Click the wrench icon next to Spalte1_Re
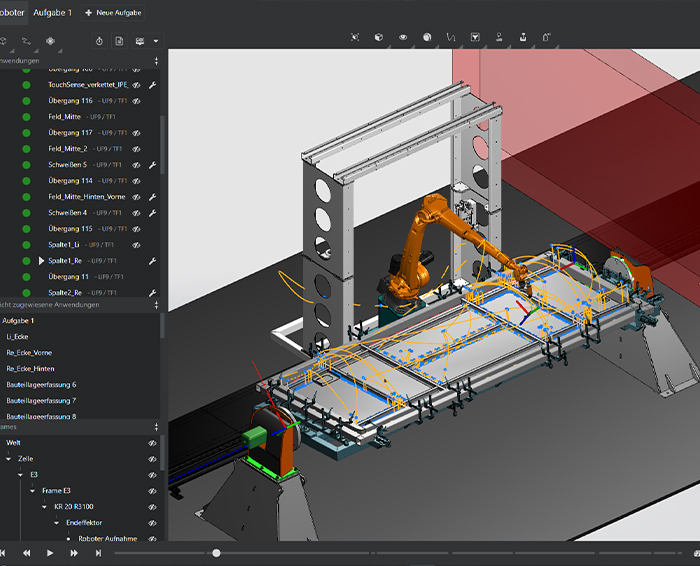This screenshot has width=700, height=566. pyautogui.click(x=152, y=261)
